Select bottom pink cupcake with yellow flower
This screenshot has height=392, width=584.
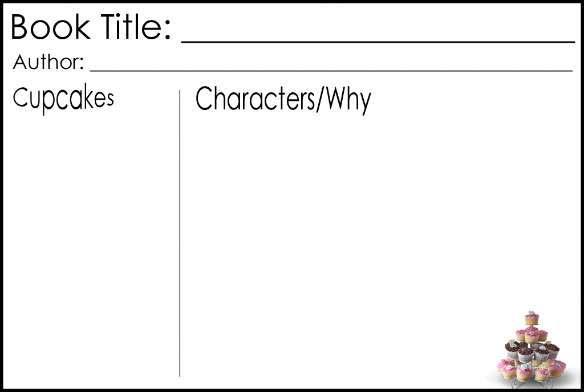(x=541, y=373)
